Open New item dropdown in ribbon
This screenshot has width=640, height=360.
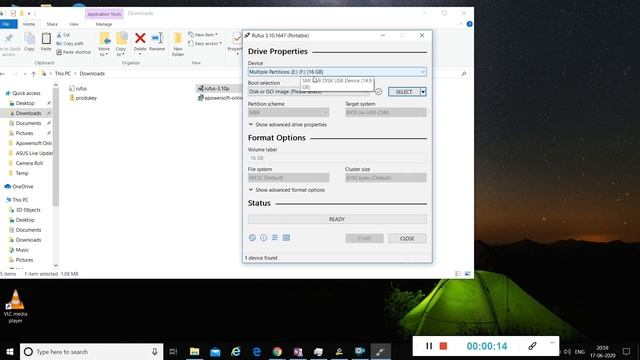click(203, 35)
